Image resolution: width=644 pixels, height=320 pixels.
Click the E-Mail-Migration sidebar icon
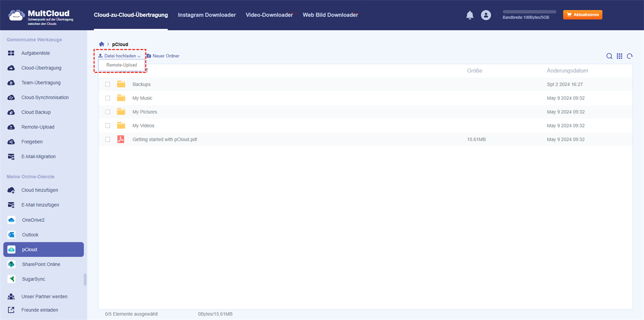click(11, 157)
